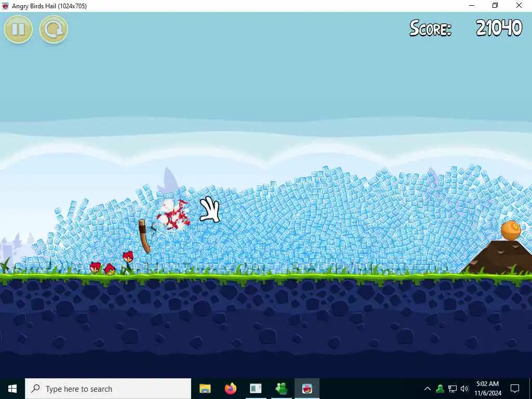Click the red bird standing nearest the slingshot
This screenshot has height=399, width=532.
coord(128,257)
